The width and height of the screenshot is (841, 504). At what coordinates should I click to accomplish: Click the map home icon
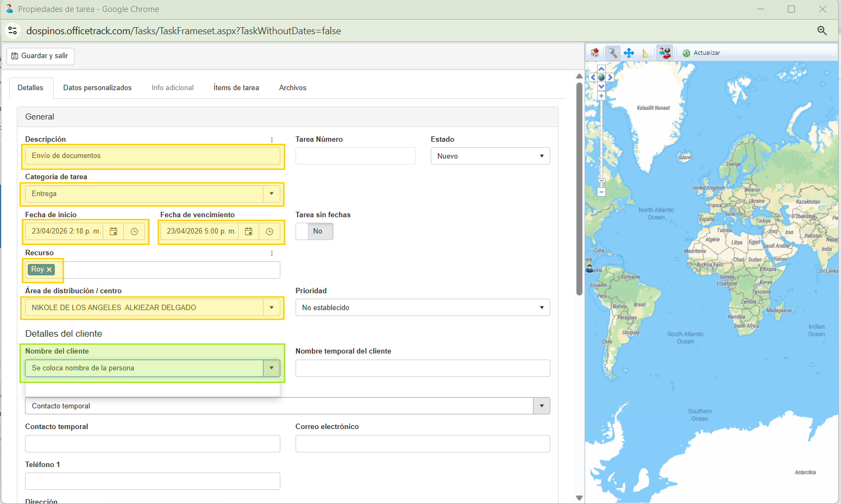coord(595,53)
